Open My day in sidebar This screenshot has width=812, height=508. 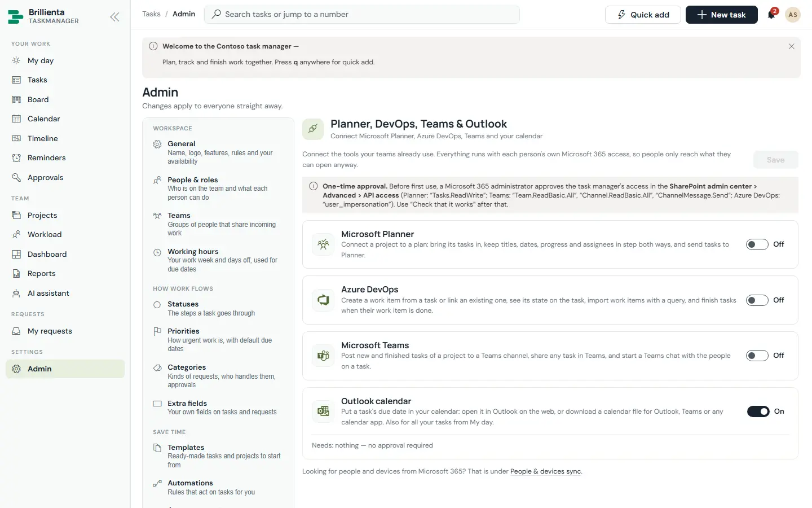[x=65, y=60]
